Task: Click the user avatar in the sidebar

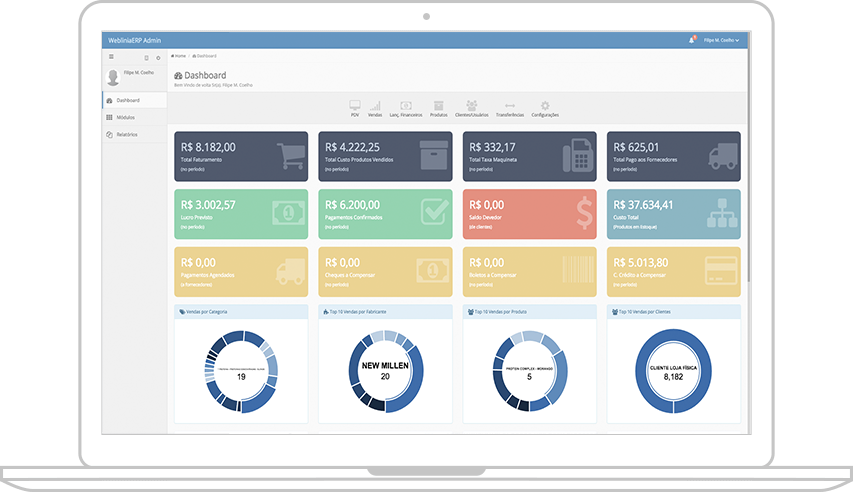Action: pyautogui.click(x=113, y=77)
